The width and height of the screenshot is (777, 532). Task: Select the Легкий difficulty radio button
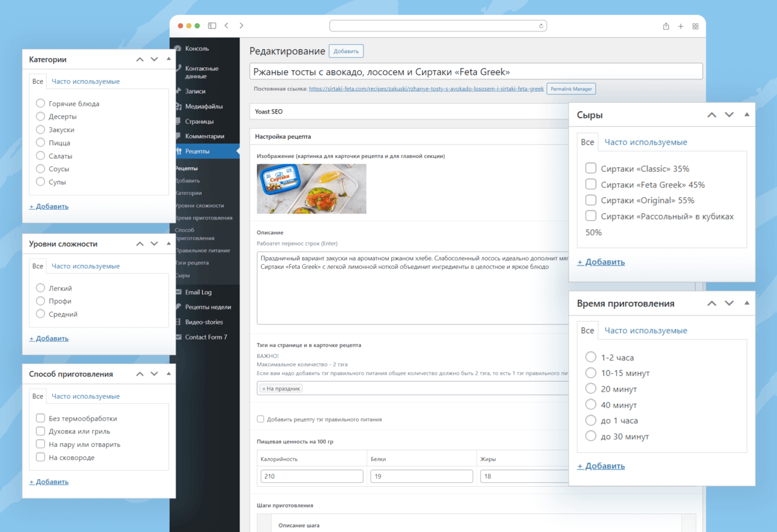point(40,287)
